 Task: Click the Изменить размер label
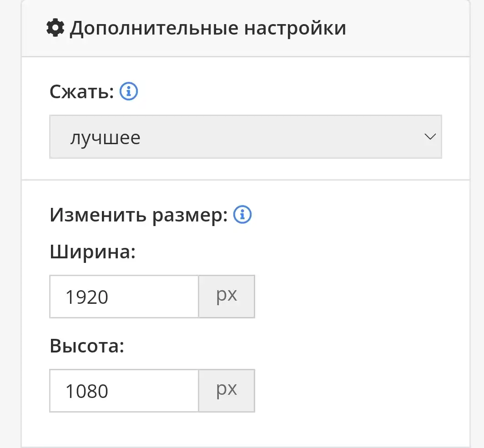[x=139, y=215]
